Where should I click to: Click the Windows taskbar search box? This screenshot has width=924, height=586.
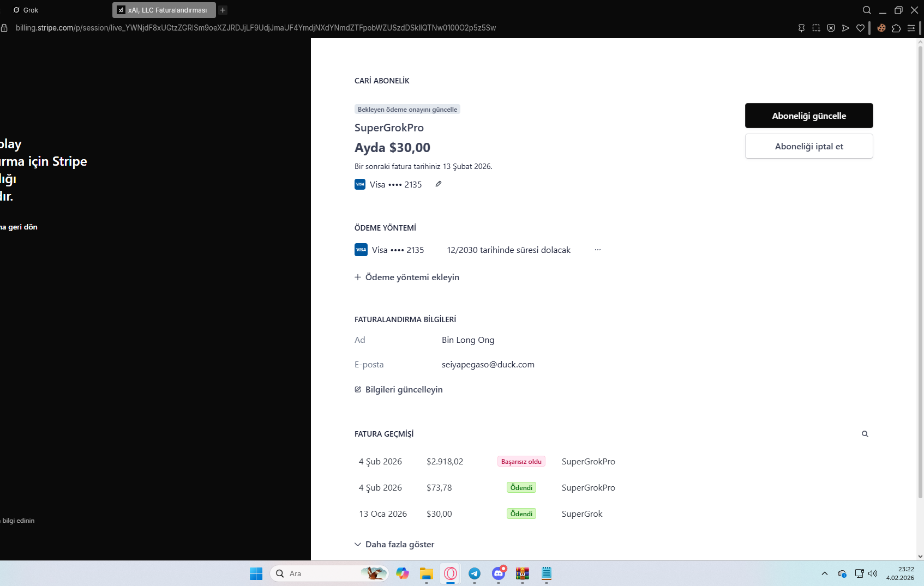(x=329, y=573)
